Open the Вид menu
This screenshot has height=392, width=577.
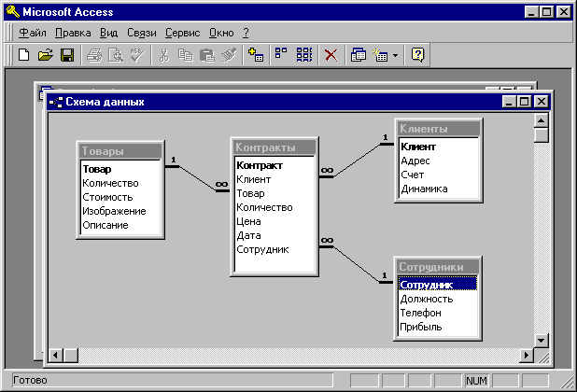[x=109, y=33]
